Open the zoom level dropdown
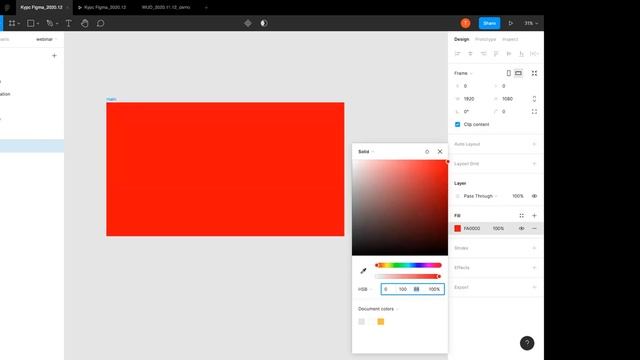The height and width of the screenshot is (360, 640). click(531, 23)
